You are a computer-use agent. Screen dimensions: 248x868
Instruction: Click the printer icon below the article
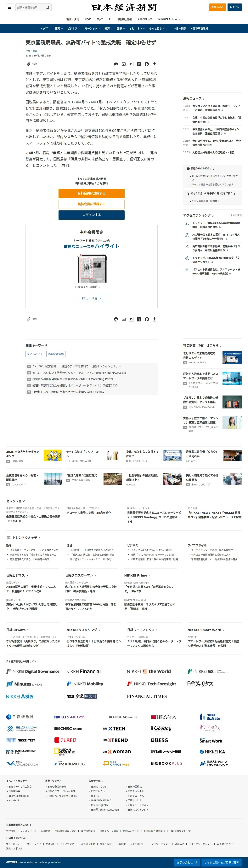pos(116,320)
